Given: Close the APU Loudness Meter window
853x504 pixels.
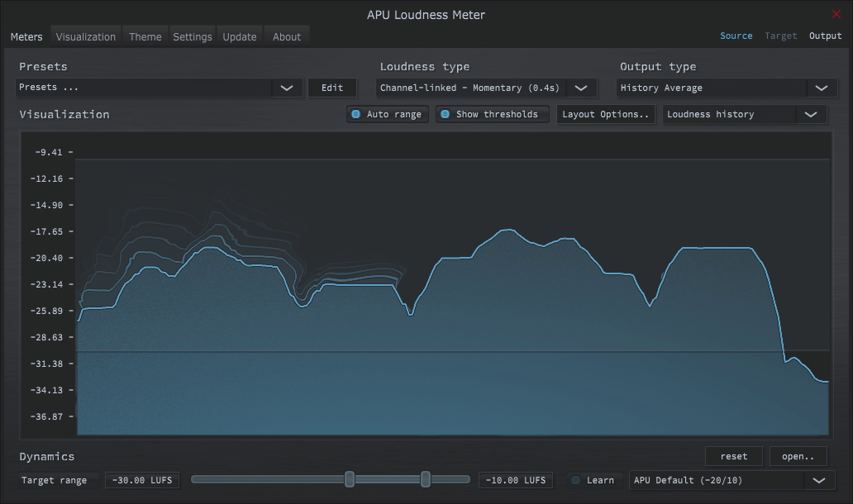Looking at the screenshot, I should coord(836,14).
